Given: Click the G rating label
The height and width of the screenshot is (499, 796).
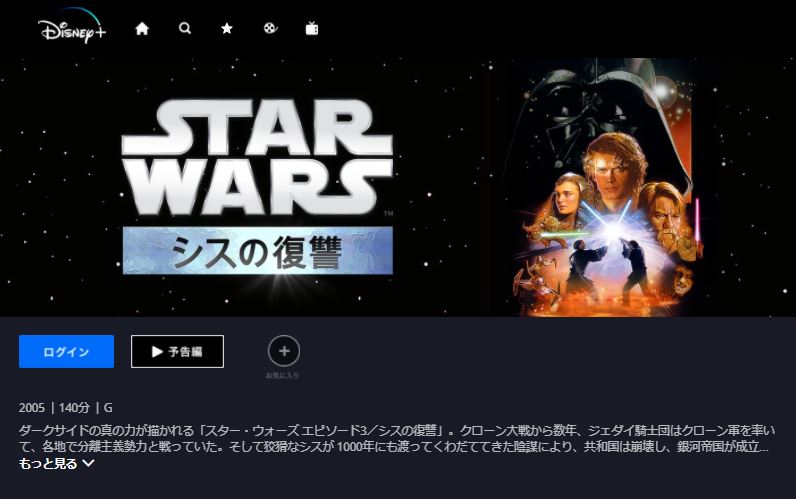Looking at the screenshot, I should 108,408.
